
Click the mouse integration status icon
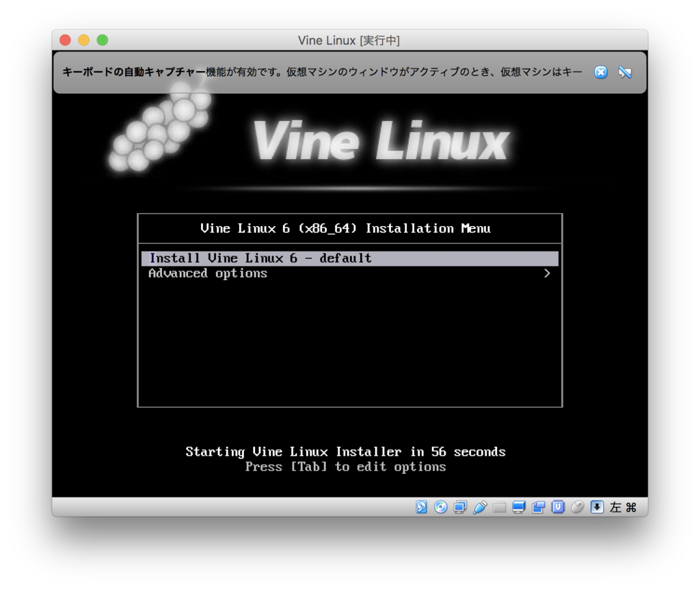[577, 507]
